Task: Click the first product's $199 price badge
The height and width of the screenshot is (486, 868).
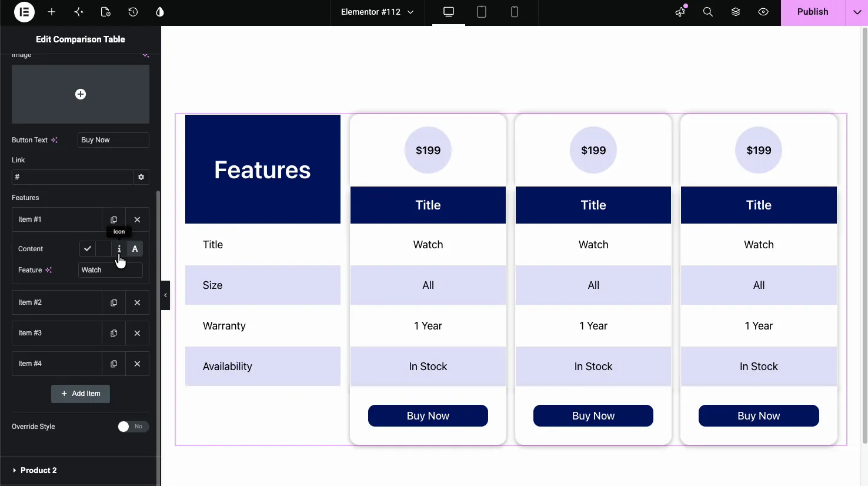Action: pyautogui.click(x=428, y=150)
